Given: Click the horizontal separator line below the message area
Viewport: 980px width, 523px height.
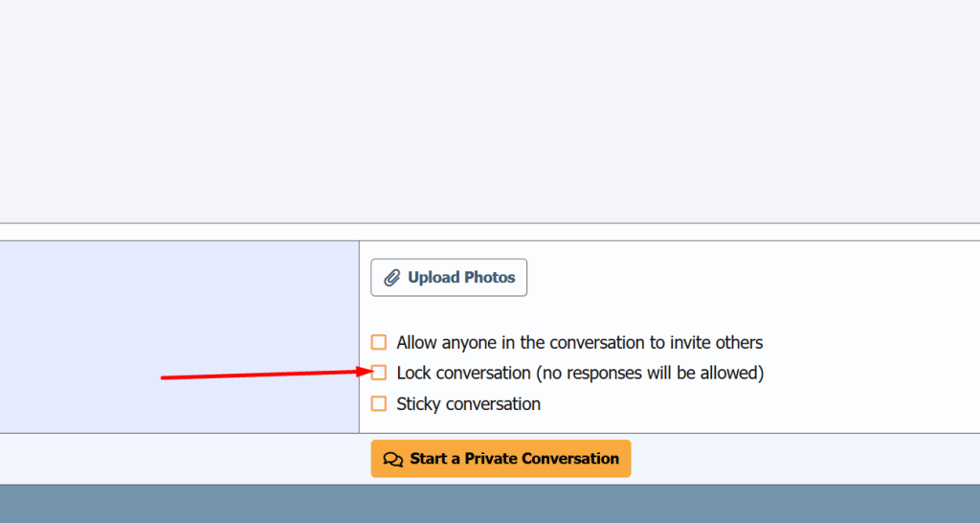Looking at the screenshot, I should pyautogui.click(x=490, y=223).
